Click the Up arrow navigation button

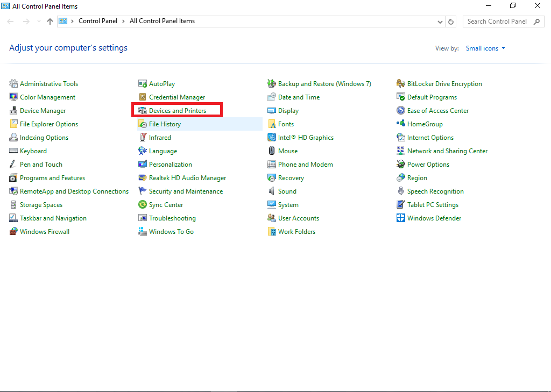(50, 22)
